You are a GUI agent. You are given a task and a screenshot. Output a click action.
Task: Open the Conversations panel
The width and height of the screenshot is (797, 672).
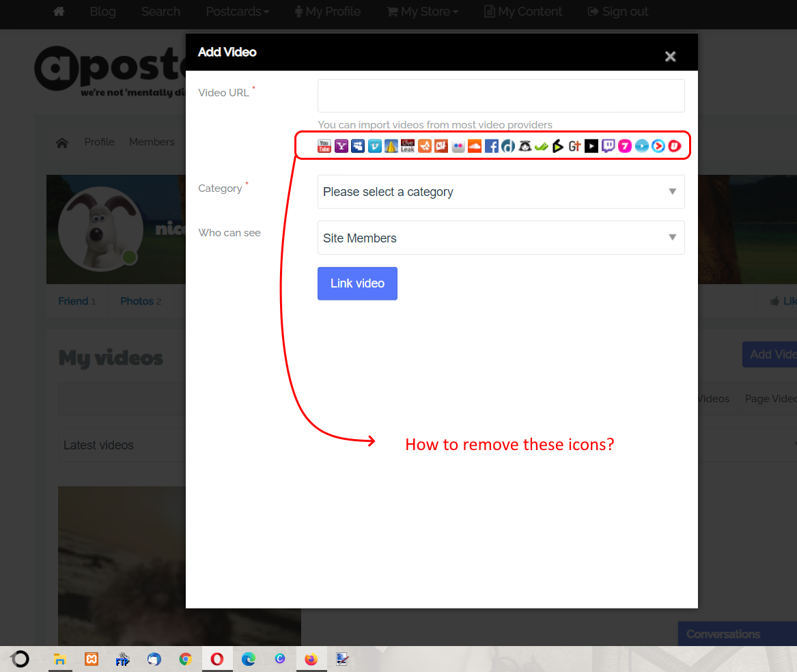pyautogui.click(x=738, y=634)
